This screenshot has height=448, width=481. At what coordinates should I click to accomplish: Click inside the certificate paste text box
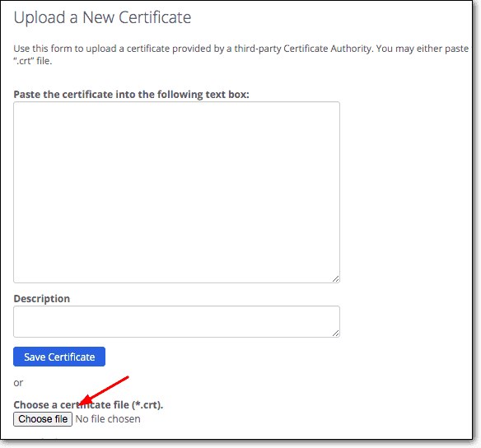176,192
